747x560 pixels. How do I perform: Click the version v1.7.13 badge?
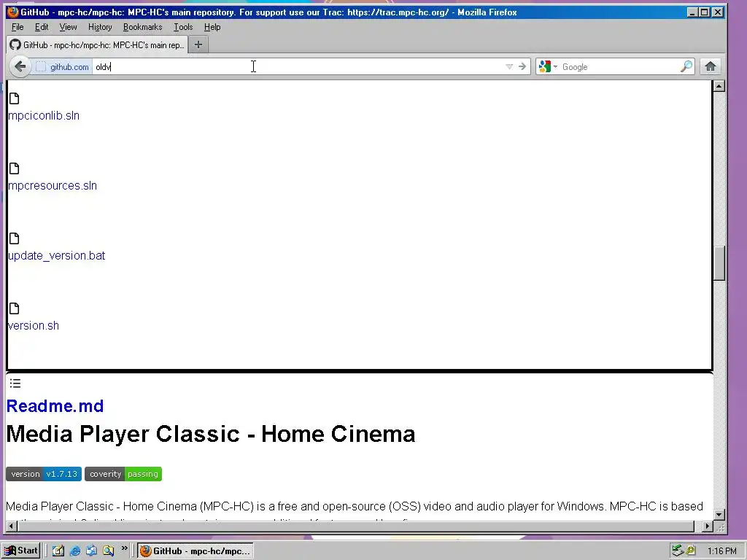(x=44, y=474)
